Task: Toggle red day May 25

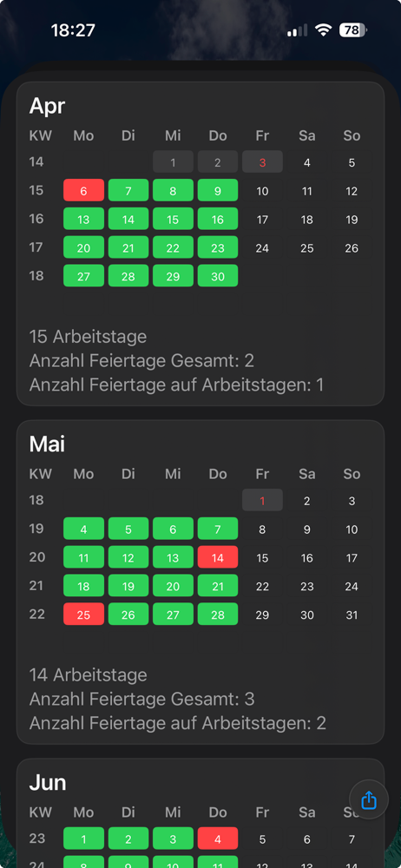Action: 83,614
